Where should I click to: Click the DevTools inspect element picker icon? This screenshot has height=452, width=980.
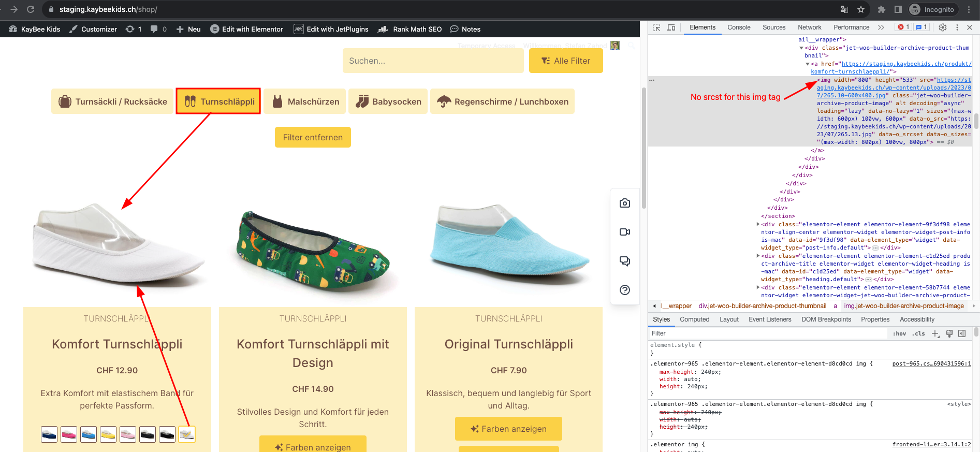pos(656,27)
